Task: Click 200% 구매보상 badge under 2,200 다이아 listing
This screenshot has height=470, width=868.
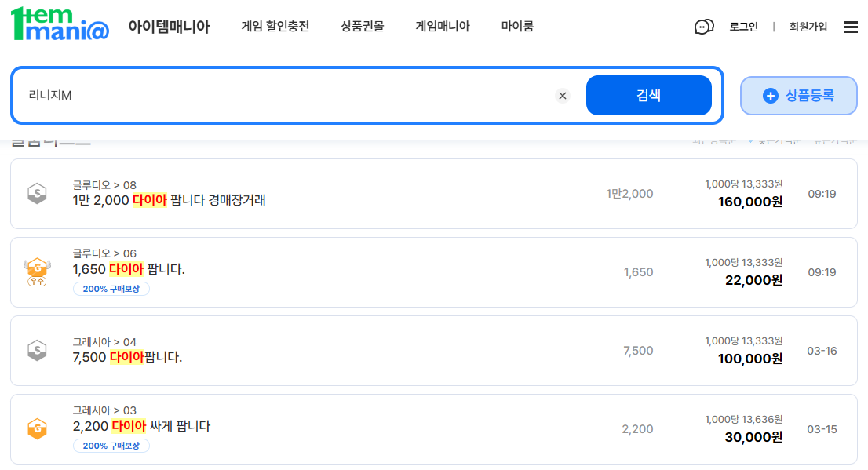Action: [111, 446]
